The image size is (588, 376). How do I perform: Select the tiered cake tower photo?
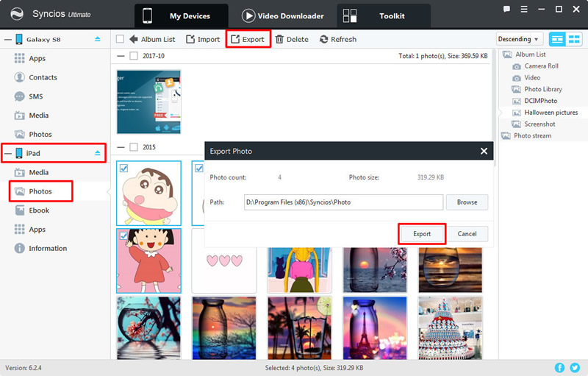click(451, 328)
